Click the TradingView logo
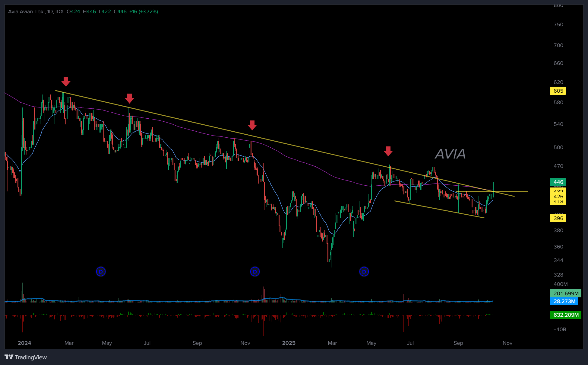The image size is (588, 365). [x=26, y=357]
